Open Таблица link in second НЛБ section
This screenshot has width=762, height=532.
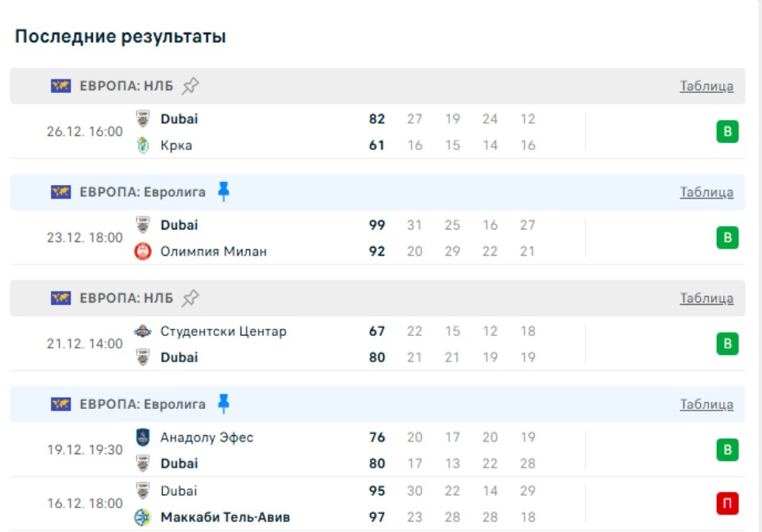pyautogui.click(x=706, y=299)
